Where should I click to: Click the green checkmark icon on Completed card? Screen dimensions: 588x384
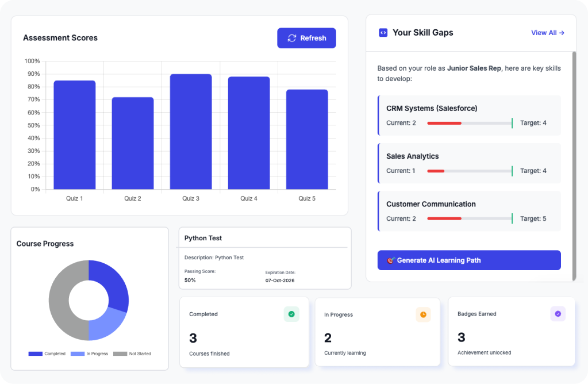(x=291, y=314)
